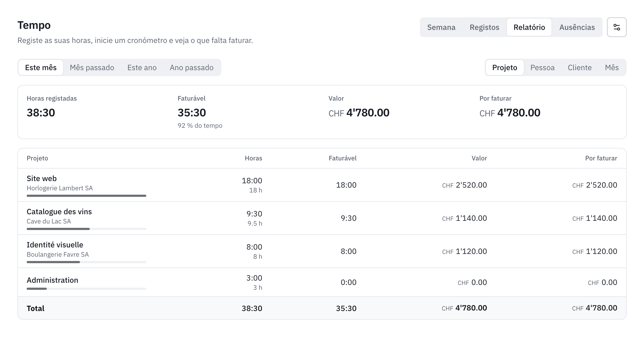Click the Administration project row

tap(322, 282)
